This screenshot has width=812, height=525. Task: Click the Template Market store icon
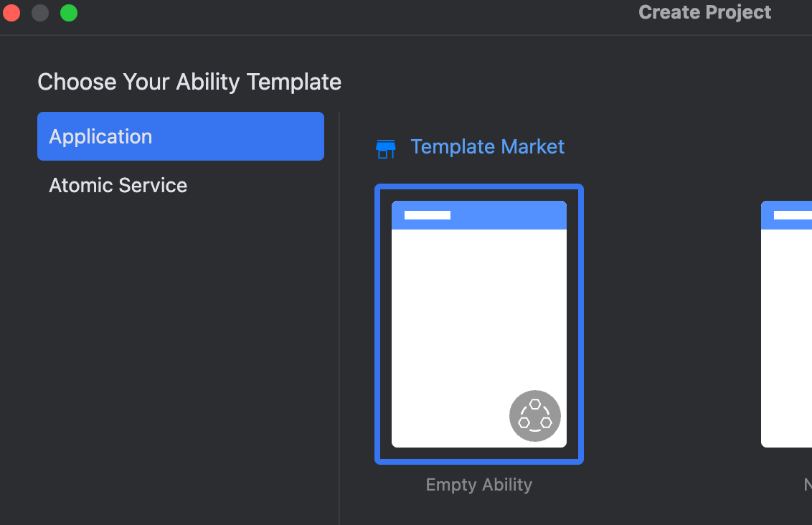(x=386, y=148)
